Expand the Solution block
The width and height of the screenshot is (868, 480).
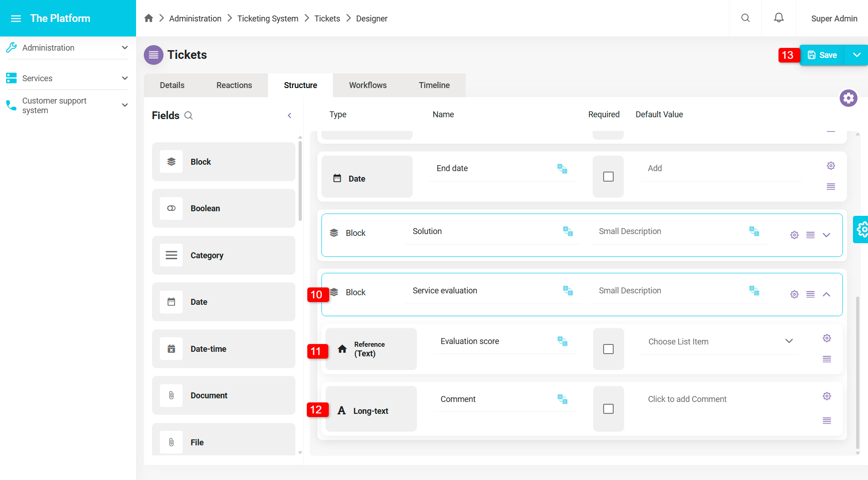point(826,235)
